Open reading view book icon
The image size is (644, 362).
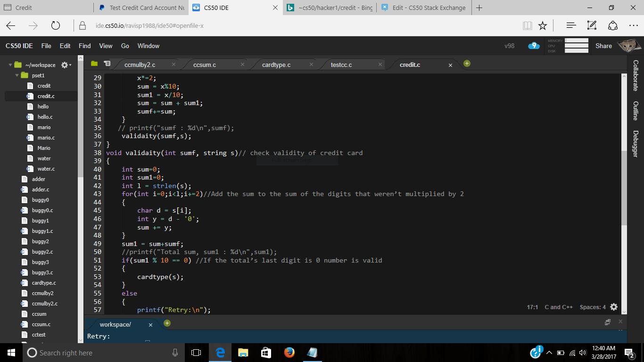528,25
